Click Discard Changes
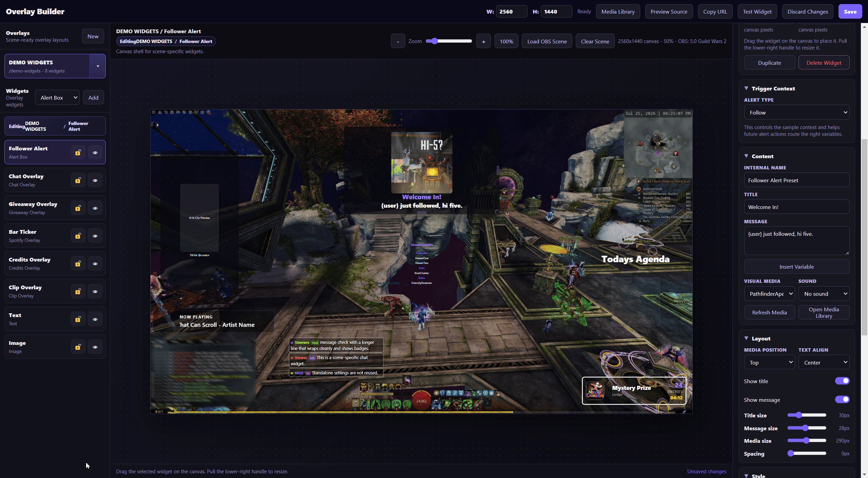Viewport: 868px width, 478px height. (x=808, y=12)
